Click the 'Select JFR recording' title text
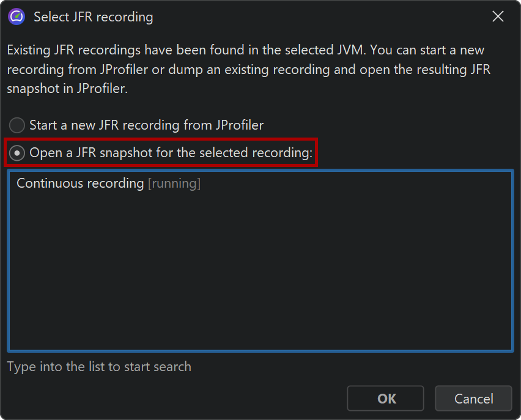 (93, 17)
